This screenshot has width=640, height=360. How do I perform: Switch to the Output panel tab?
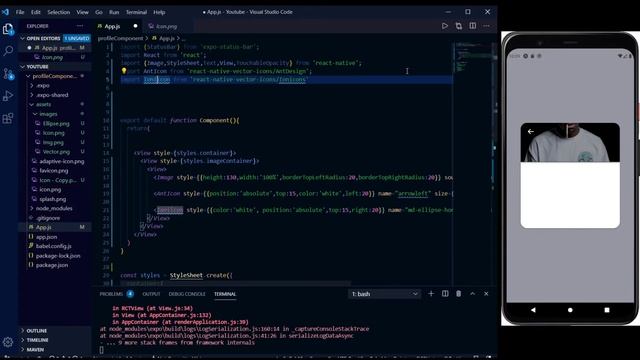point(151,294)
